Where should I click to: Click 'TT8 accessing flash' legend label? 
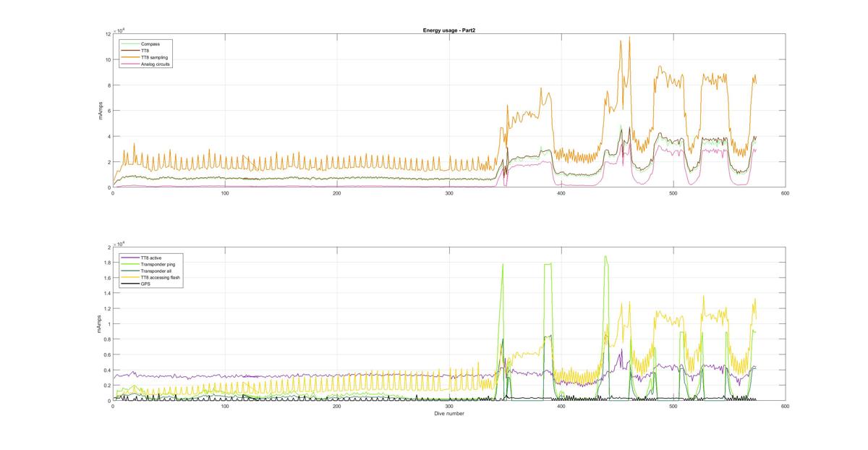pyautogui.click(x=161, y=278)
